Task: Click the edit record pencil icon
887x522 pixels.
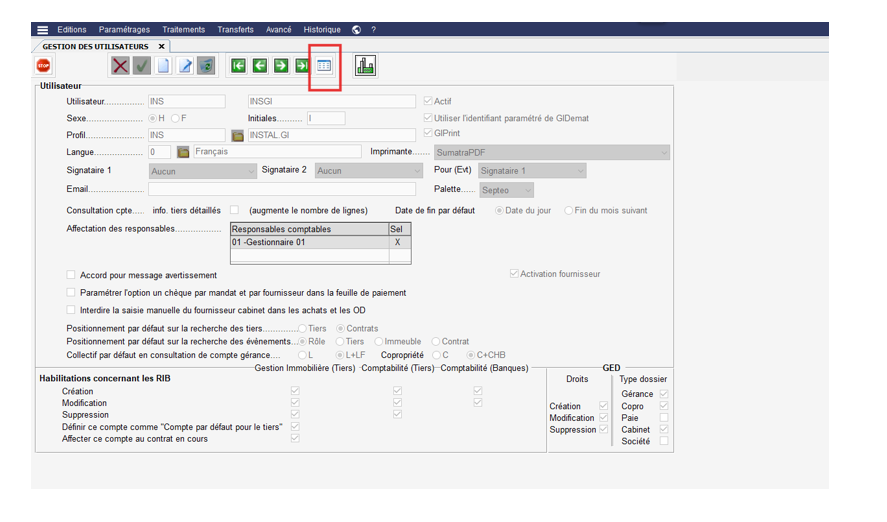Action: coord(184,66)
